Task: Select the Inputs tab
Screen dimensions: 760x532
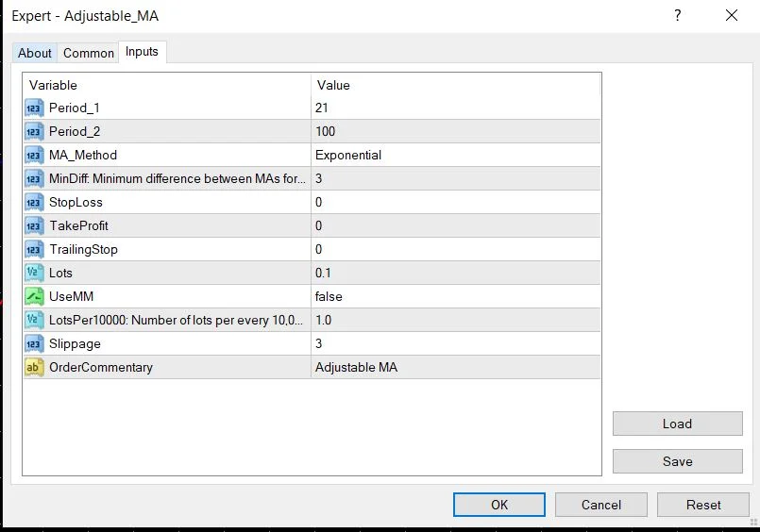Action: 142,52
